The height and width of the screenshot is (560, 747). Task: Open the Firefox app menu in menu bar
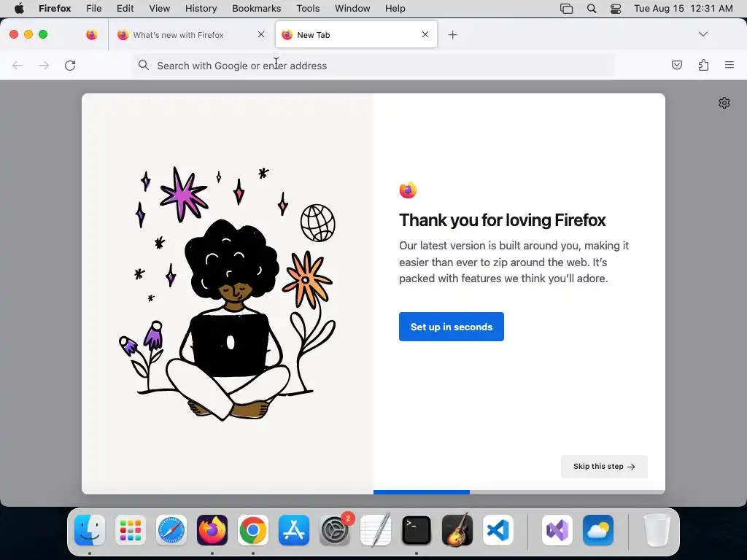[55, 9]
